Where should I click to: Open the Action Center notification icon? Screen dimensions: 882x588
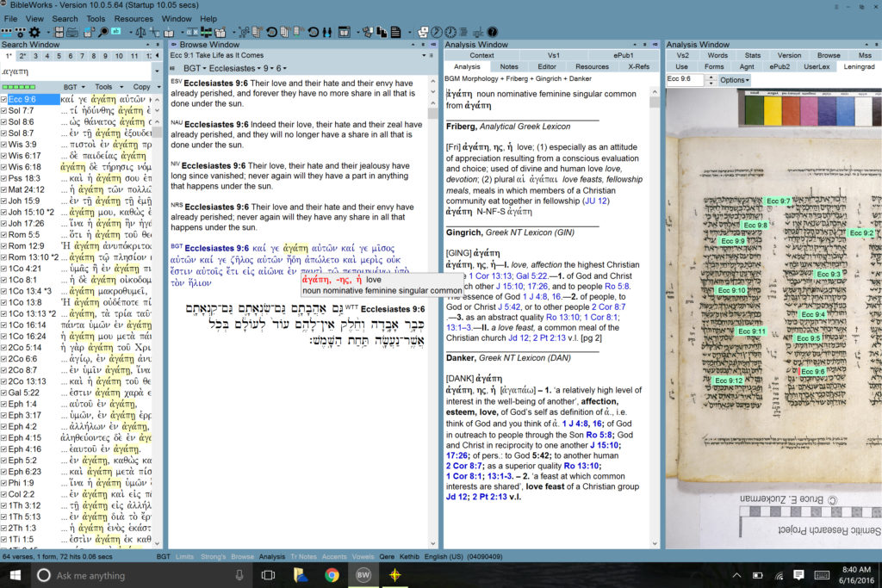click(x=798, y=574)
